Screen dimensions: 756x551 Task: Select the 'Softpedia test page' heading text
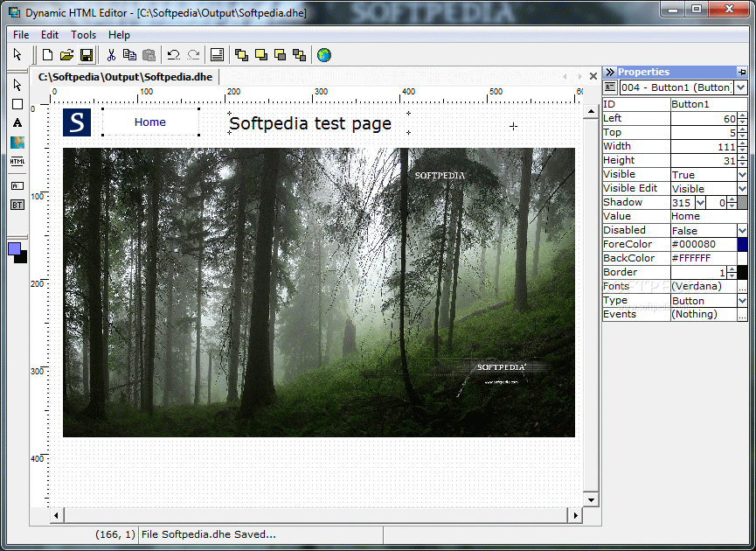[x=310, y=123]
